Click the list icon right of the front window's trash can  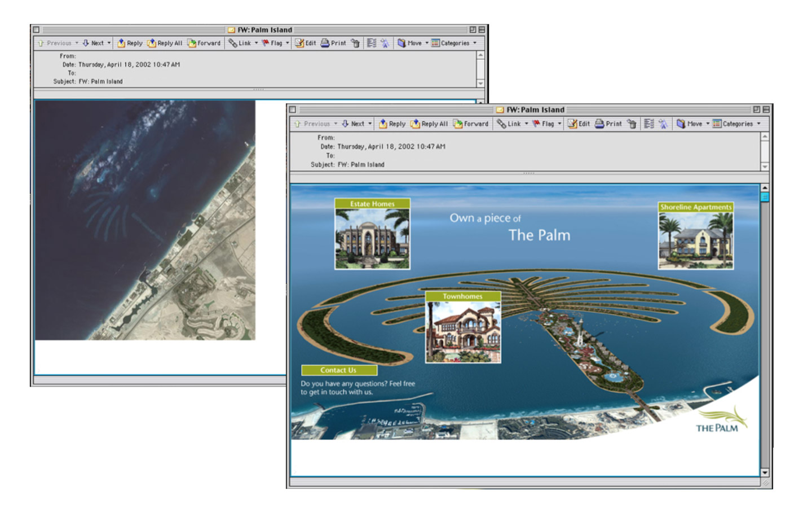[649, 124]
